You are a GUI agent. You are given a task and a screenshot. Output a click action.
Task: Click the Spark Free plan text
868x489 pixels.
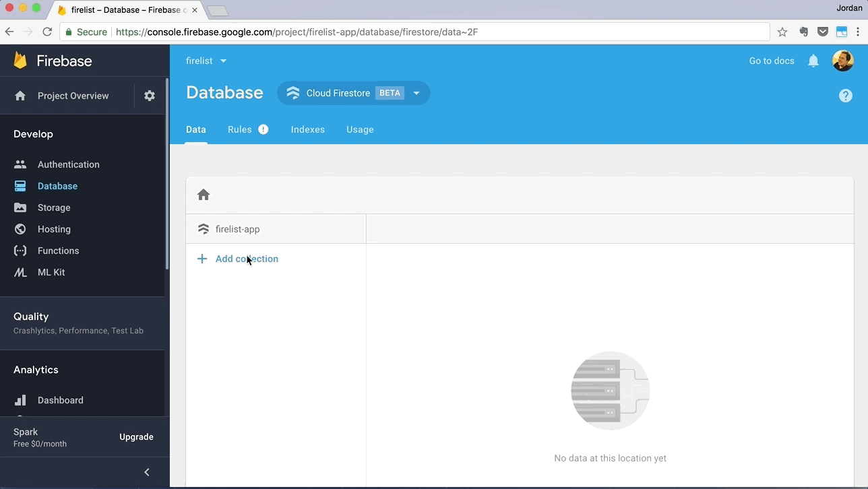click(40, 438)
